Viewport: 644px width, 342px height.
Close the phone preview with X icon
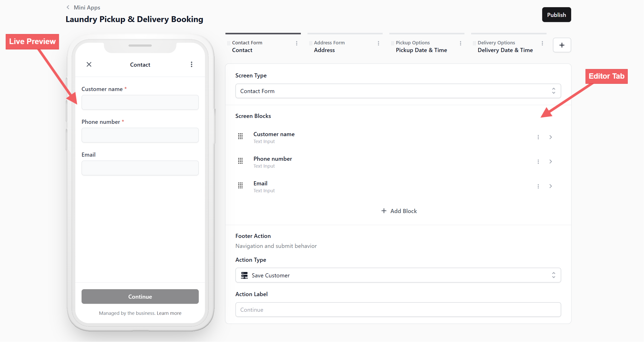pyautogui.click(x=89, y=64)
